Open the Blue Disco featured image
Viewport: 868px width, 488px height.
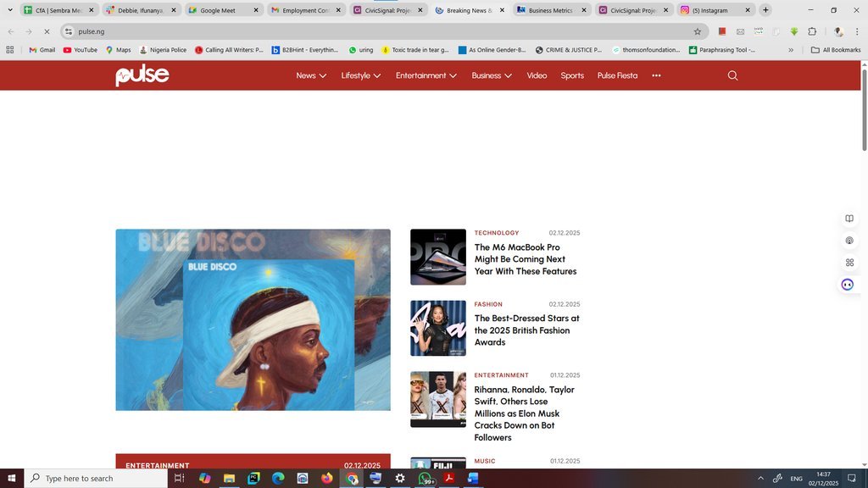[x=253, y=319]
